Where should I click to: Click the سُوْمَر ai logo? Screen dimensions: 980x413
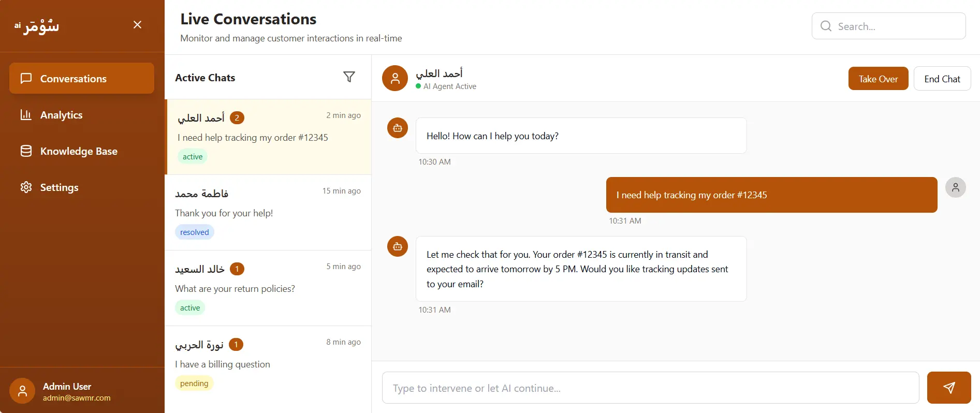click(37, 26)
